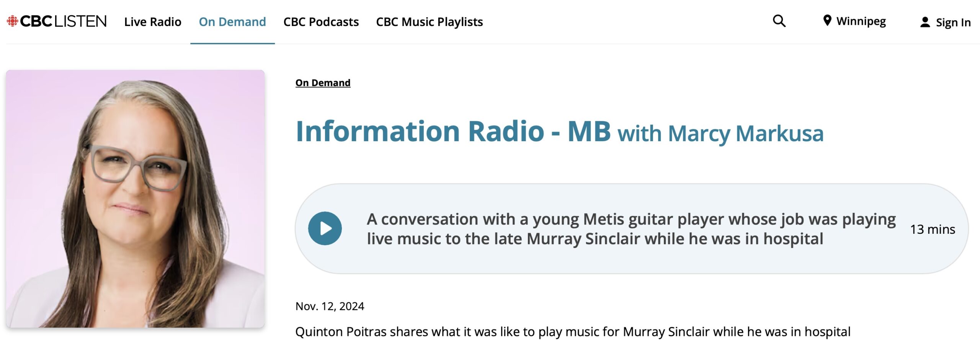The height and width of the screenshot is (352, 980).
Task: Switch to the On Demand navigation tab
Action: (232, 22)
